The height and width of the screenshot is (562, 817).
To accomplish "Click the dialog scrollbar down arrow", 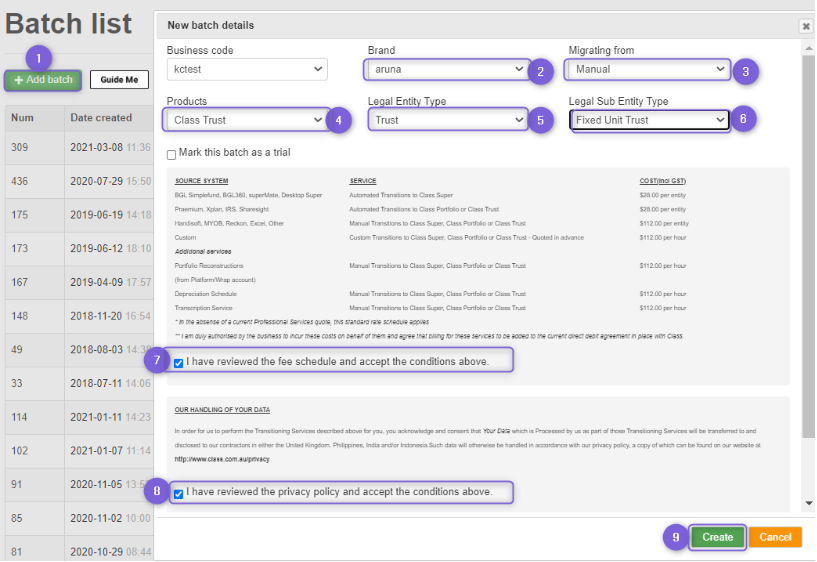I will tap(809, 503).
